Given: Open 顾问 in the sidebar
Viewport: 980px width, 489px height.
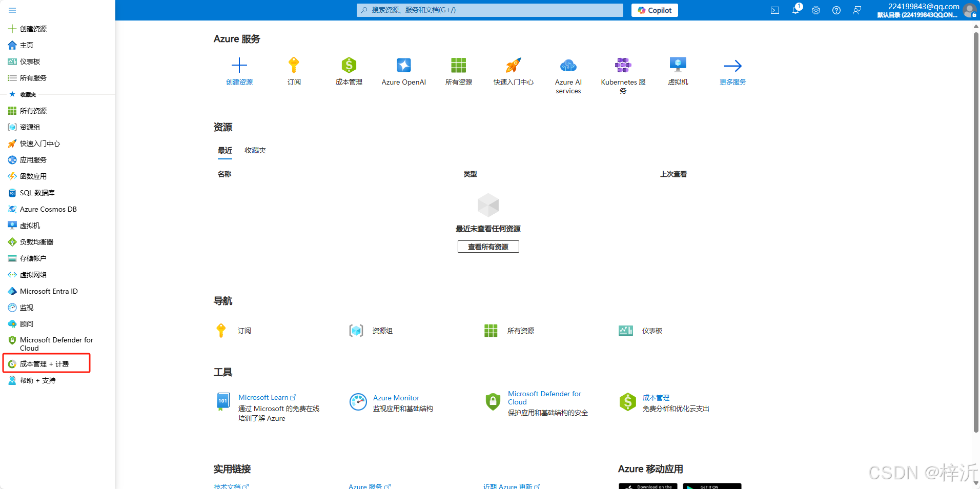Looking at the screenshot, I should [27, 324].
